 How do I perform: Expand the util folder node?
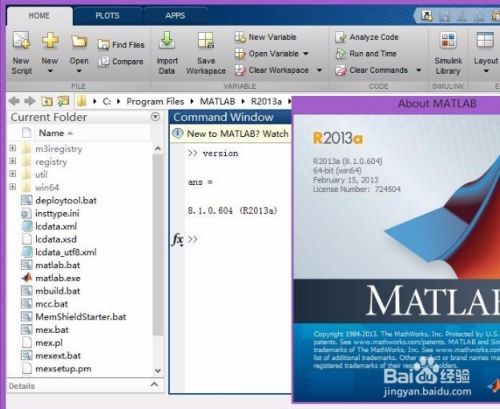point(12,174)
